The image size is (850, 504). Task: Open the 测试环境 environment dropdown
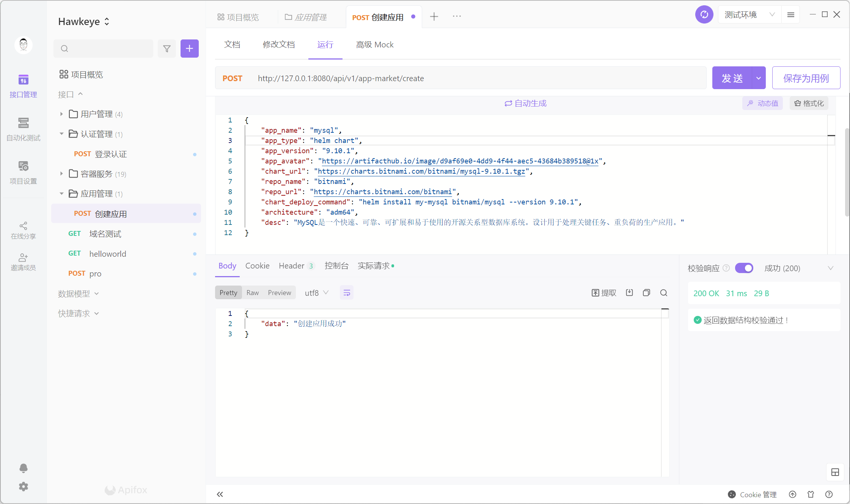tap(749, 15)
